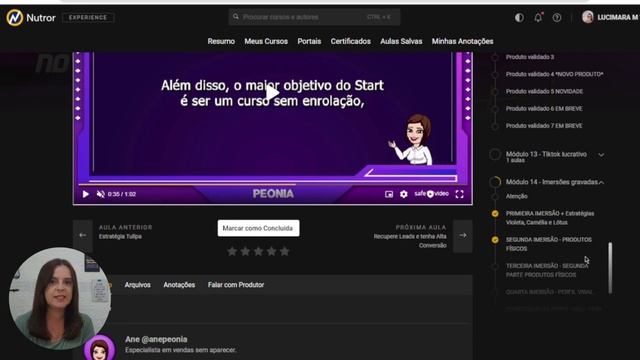
Task: Switch to the Anotações tab
Action: [x=179, y=285]
